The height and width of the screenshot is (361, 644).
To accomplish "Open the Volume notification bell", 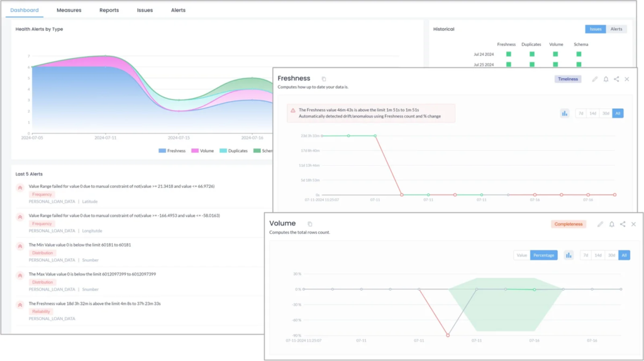I will pos(611,225).
